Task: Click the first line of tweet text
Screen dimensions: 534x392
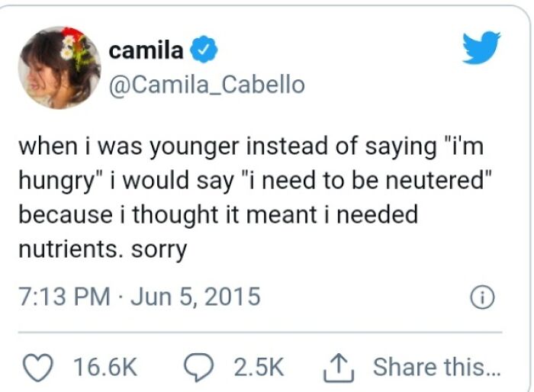Action: (x=251, y=146)
